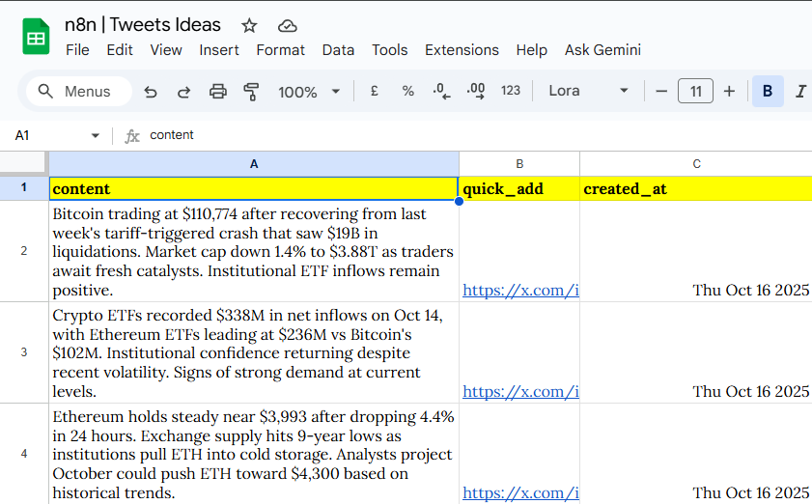Format cells as percent

click(x=407, y=91)
